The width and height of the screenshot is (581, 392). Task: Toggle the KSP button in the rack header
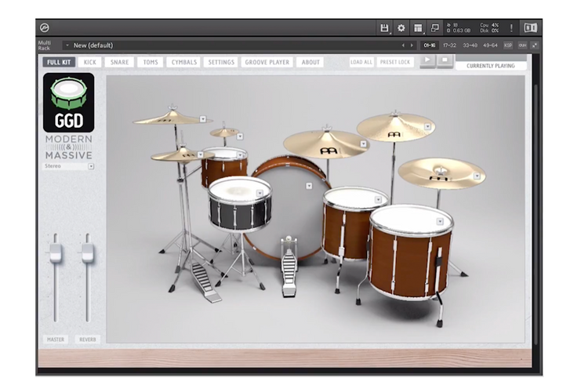(508, 45)
